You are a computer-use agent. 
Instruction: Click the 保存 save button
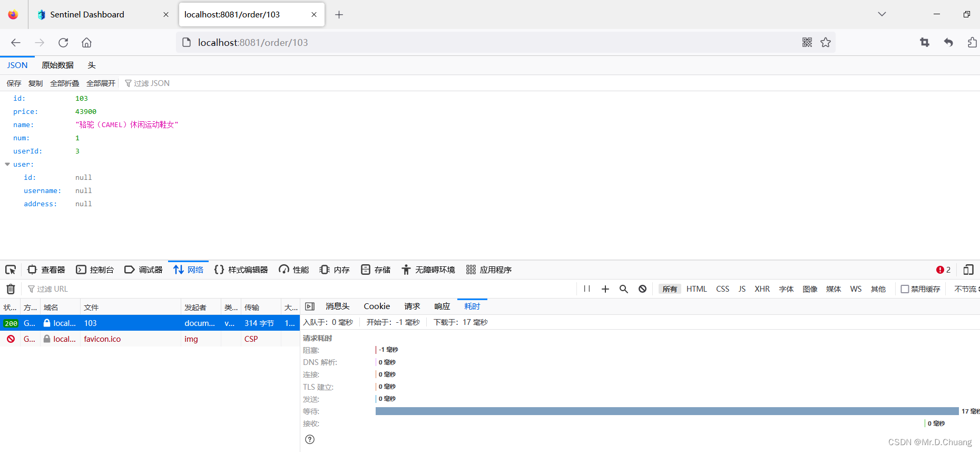14,83
